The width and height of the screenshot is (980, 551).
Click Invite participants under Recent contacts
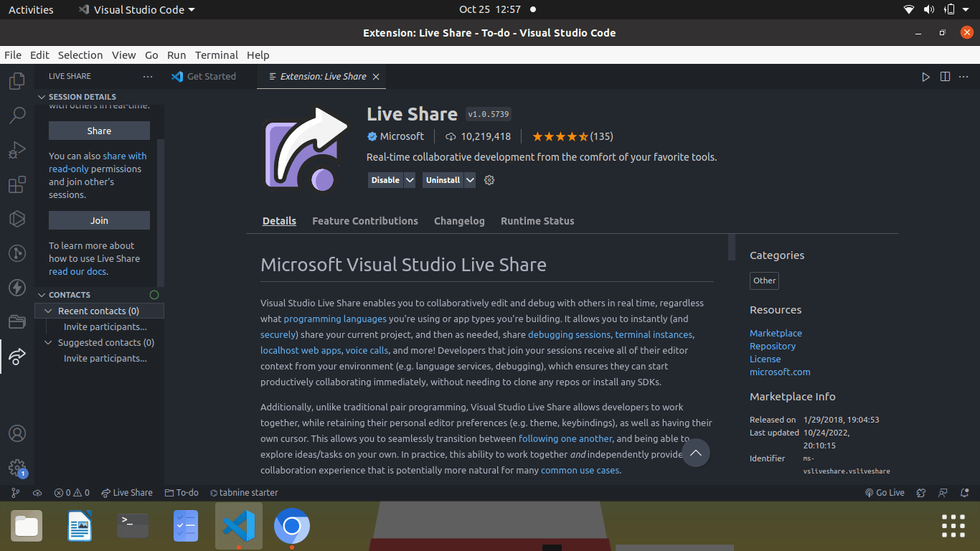click(x=105, y=326)
